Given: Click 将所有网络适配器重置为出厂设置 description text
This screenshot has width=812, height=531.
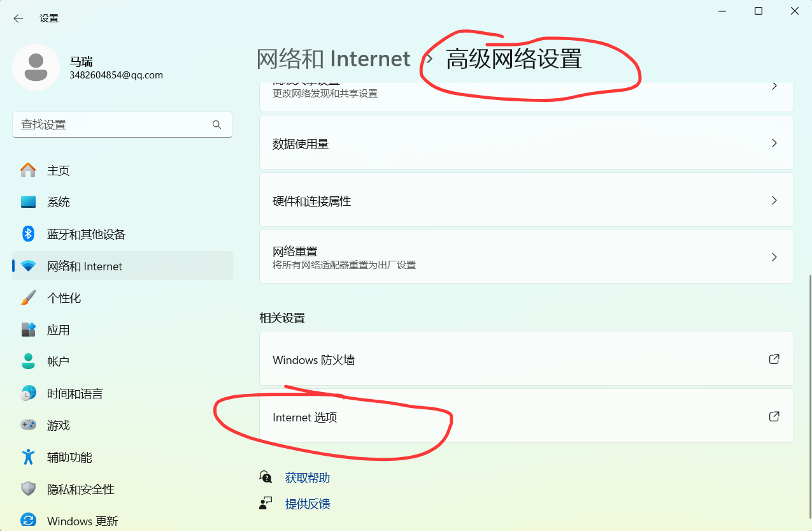Looking at the screenshot, I should 344,265.
